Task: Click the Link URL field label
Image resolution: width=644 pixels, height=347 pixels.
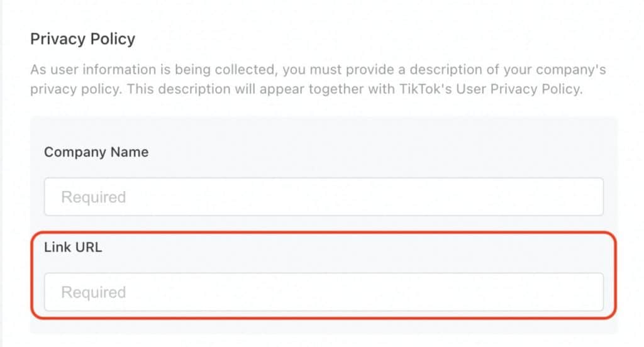Action: coord(73,247)
